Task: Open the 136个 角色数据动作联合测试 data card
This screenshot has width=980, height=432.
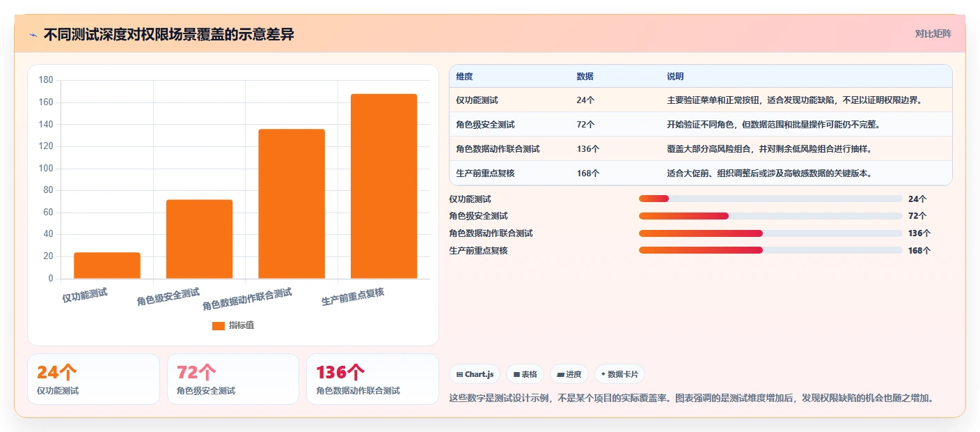Action: pos(372,379)
